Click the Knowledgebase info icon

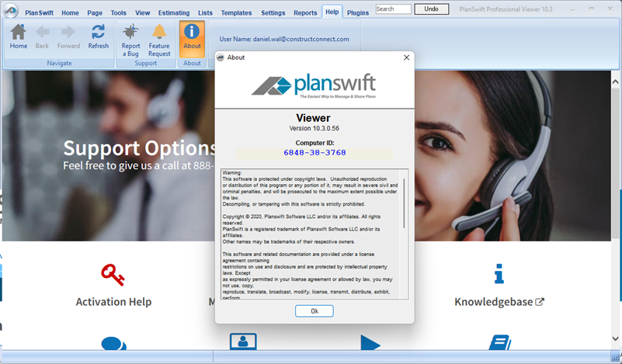click(499, 274)
